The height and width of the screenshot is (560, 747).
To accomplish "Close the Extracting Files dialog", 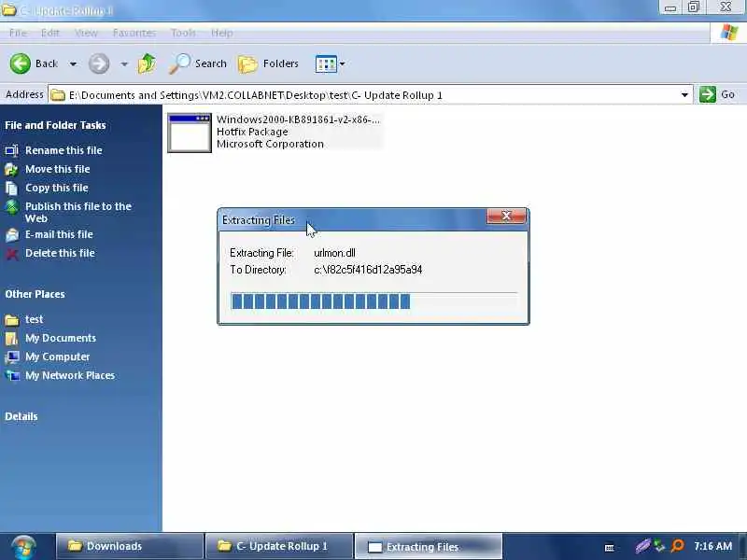I will pos(506,217).
